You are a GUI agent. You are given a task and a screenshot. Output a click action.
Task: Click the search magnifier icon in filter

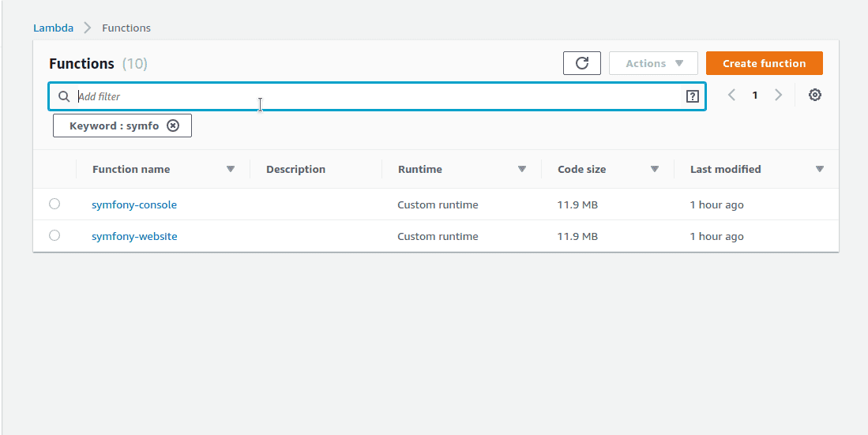point(64,96)
